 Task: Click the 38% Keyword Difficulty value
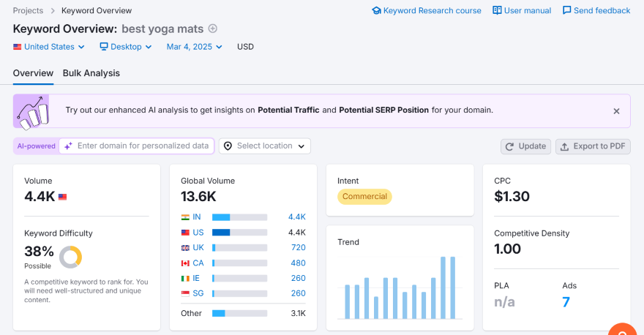point(39,252)
